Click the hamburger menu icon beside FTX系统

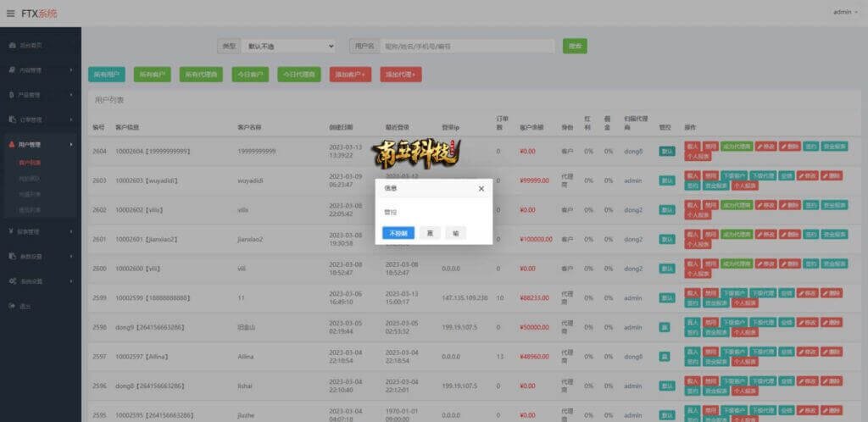pos(11,13)
